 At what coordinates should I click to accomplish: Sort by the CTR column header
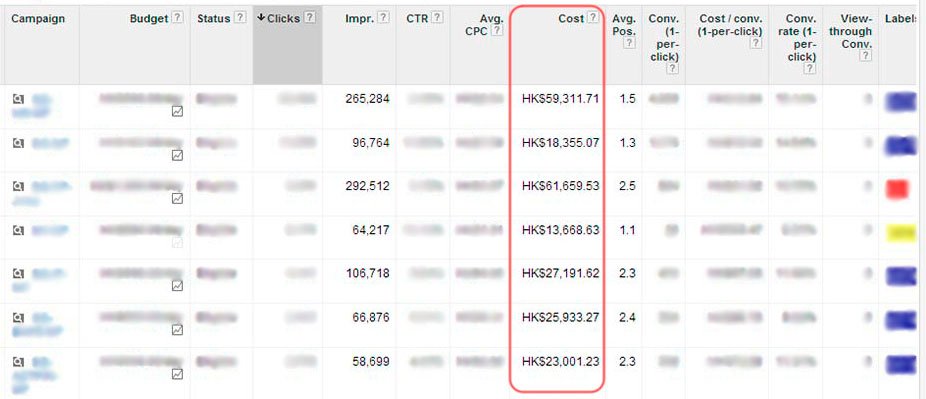click(417, 18)
